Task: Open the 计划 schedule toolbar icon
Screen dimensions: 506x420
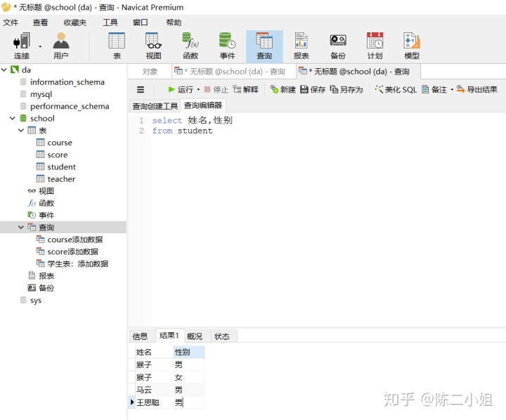Action: coord(375,46)
